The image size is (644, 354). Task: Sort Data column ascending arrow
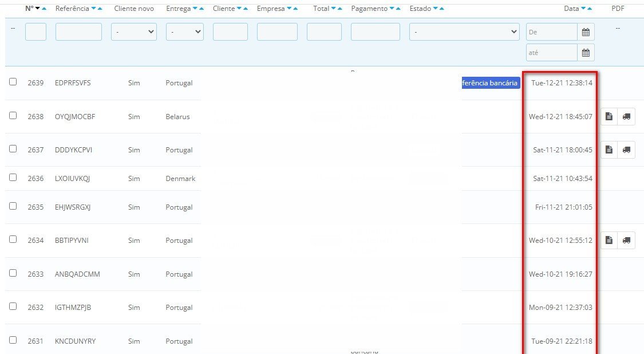point(590,9)
